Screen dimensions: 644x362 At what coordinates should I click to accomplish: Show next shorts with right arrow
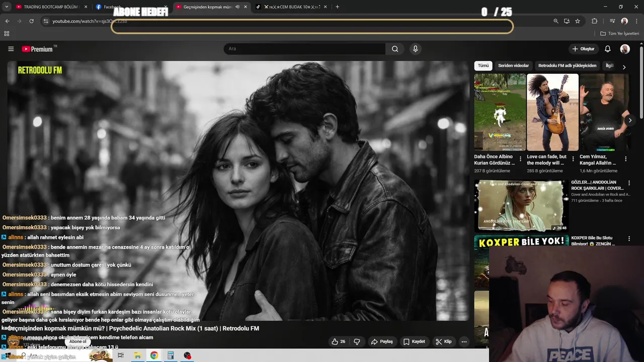point(629,120)
